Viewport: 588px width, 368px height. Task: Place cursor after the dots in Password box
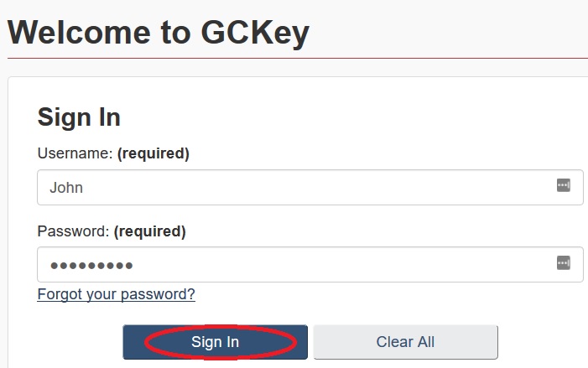point(135,265)
